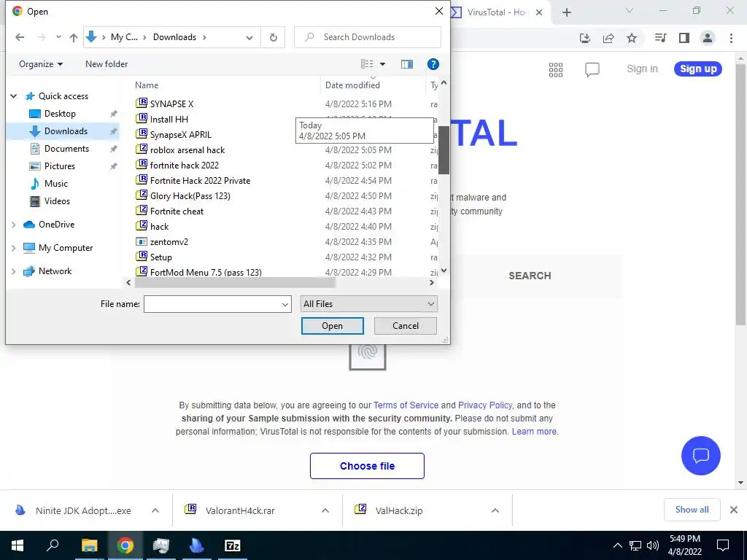Expand recent locations dropdown arrow
747x560 pixels.
[58, 37]
